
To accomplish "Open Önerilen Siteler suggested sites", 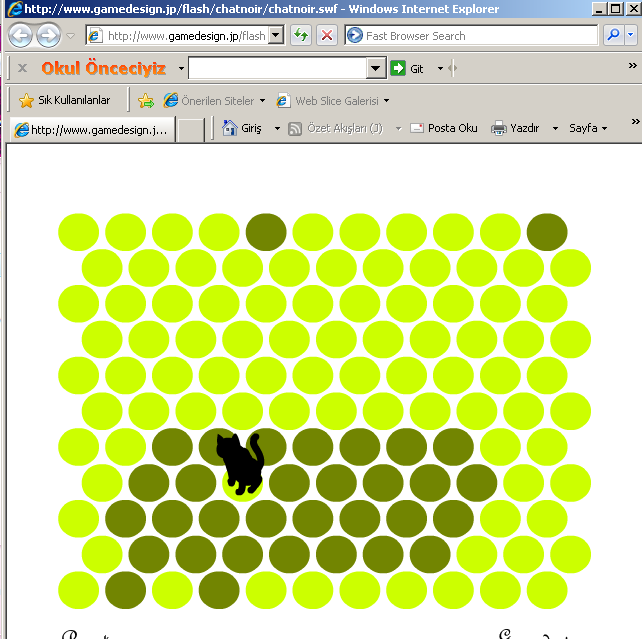I will pos(214,100).
